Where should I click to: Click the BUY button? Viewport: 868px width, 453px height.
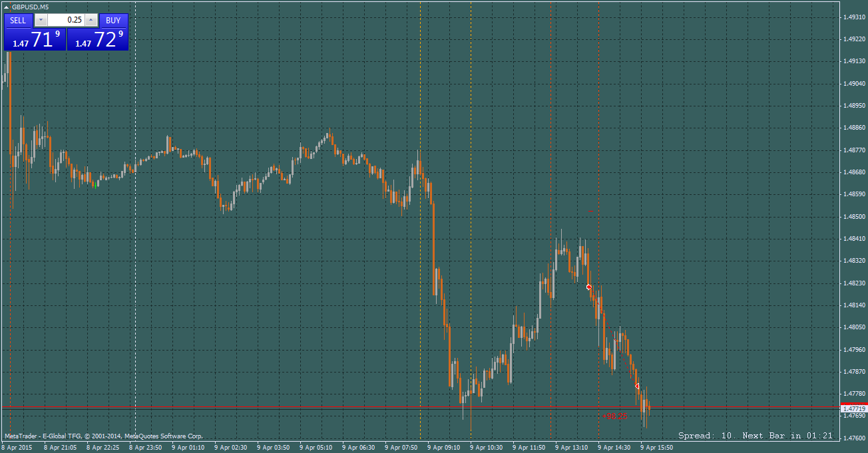point(113,20)
